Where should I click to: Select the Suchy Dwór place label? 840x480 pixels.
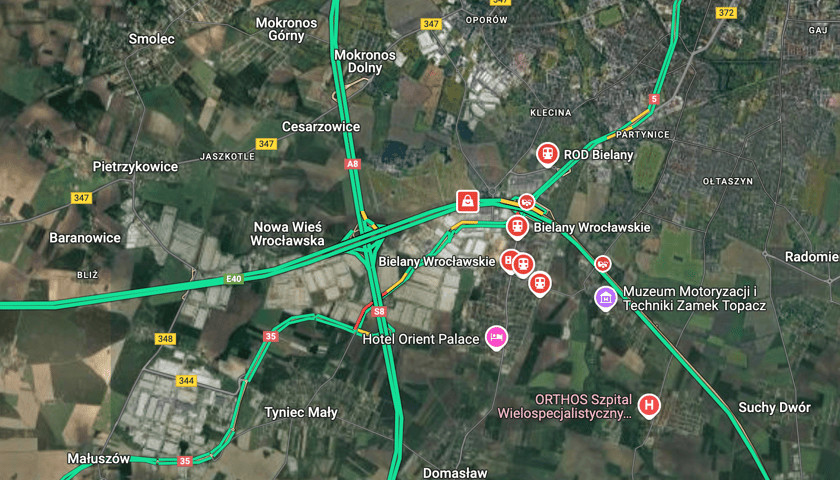(775, 408)
